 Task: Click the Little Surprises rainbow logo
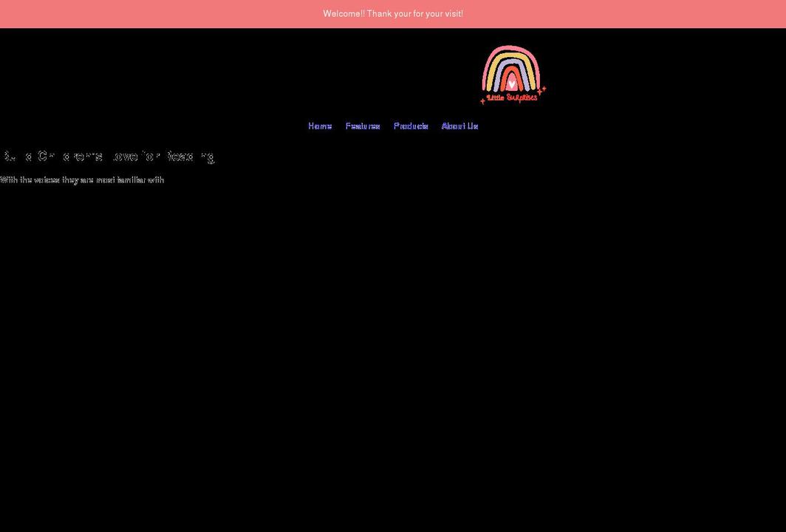click(513, 75)
